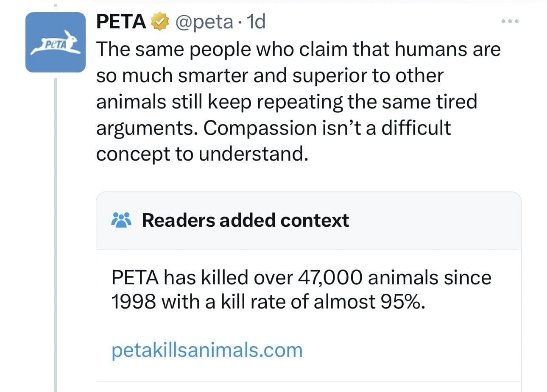
Task: Visit the petakillsanimals.com link
Action: pyautogui.click(x=207, y=350)
